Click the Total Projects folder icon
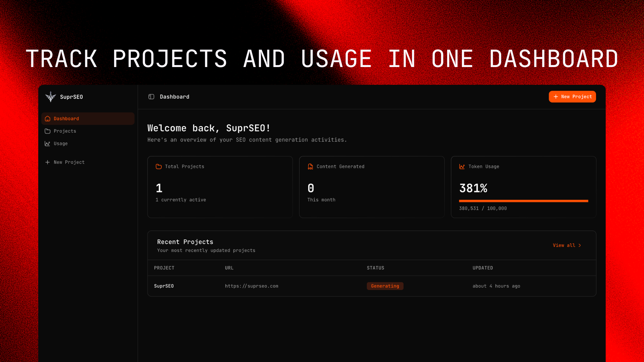This screenshot has height=362, width=644. point(158,166)
